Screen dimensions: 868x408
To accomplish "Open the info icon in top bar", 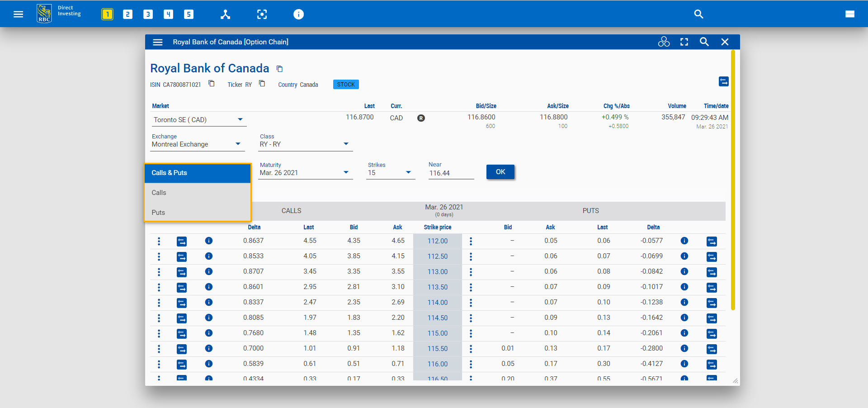I will (x=298, y=14).
